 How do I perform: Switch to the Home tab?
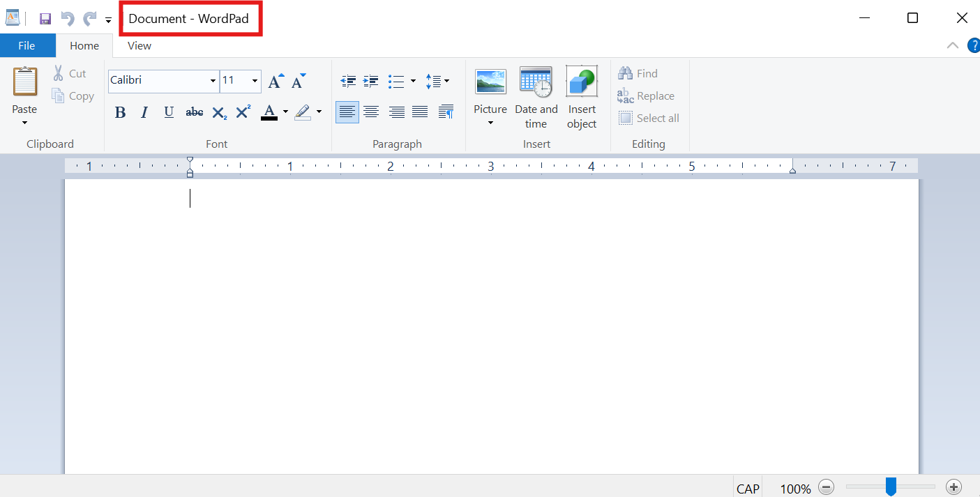84,46
